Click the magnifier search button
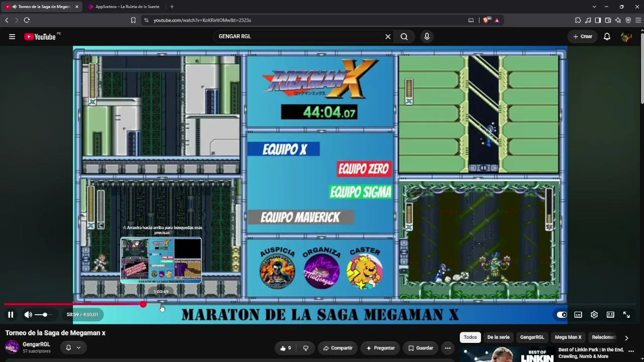The image size is (644, 362). [x=404, y=37]
